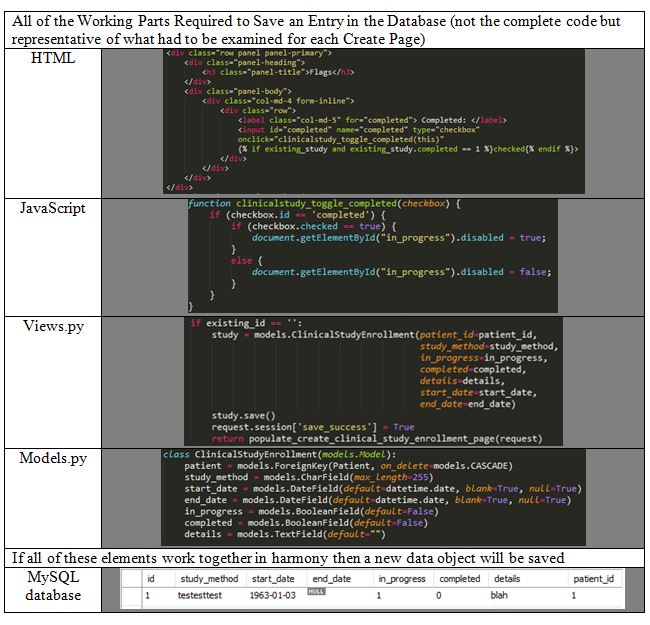650x625 pixels.
Task: Click the Views.py code snippet image
Action: pos(373,381)
